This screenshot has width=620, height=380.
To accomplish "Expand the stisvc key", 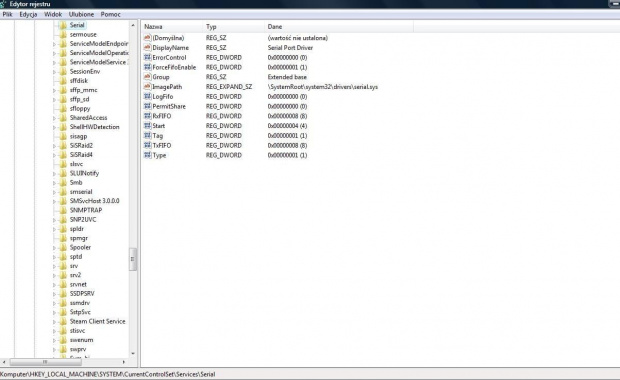I will [x=55, y=331].
